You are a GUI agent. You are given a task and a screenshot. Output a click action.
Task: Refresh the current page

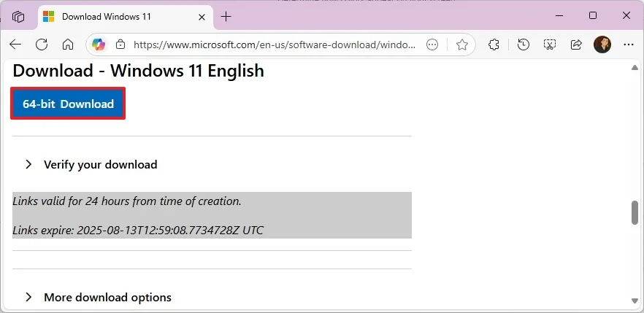pos(42,45)
